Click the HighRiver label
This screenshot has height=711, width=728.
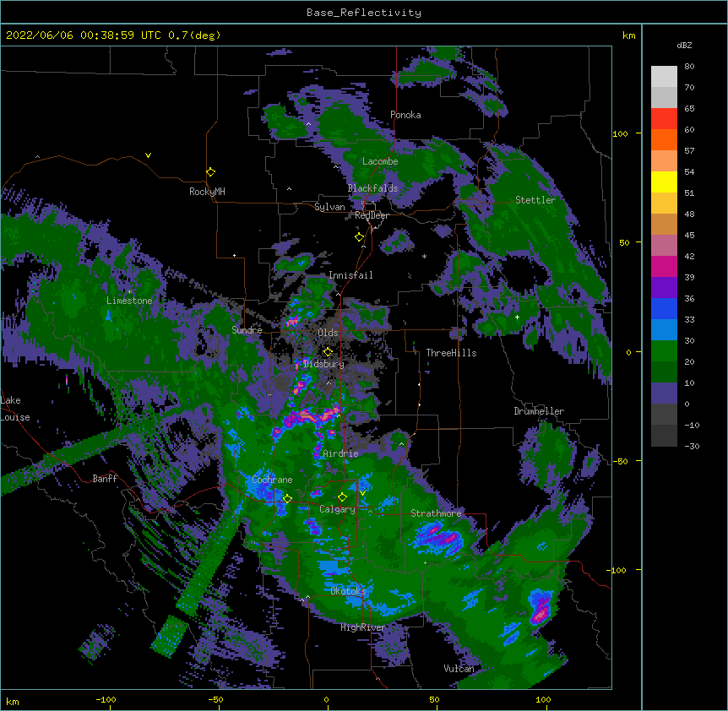pos(363,628)
